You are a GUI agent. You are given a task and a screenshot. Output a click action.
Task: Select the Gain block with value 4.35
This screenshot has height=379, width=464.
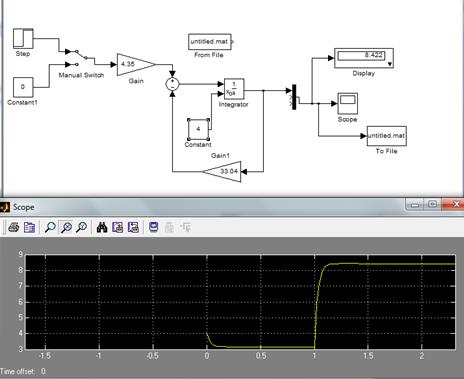136,64
